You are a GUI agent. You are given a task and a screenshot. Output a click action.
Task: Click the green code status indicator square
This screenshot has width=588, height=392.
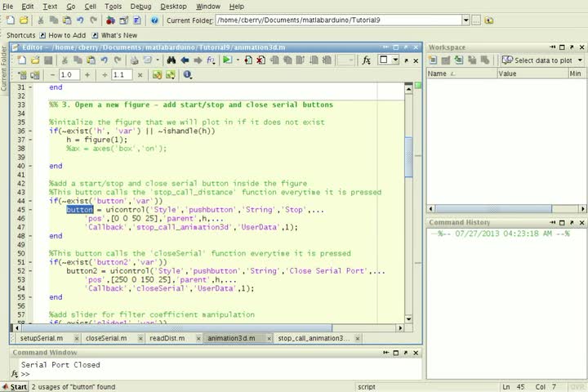418,86
